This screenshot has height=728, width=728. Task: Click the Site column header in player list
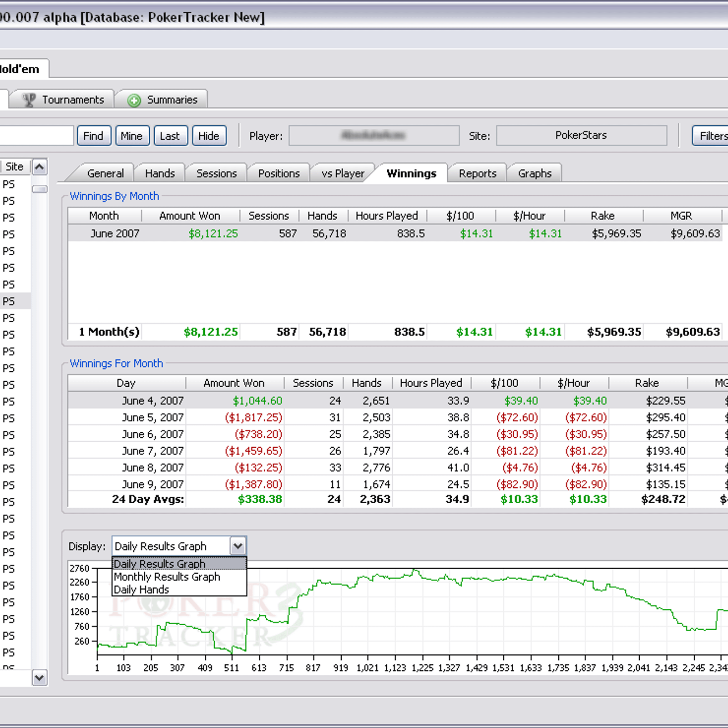coord(15,167)
